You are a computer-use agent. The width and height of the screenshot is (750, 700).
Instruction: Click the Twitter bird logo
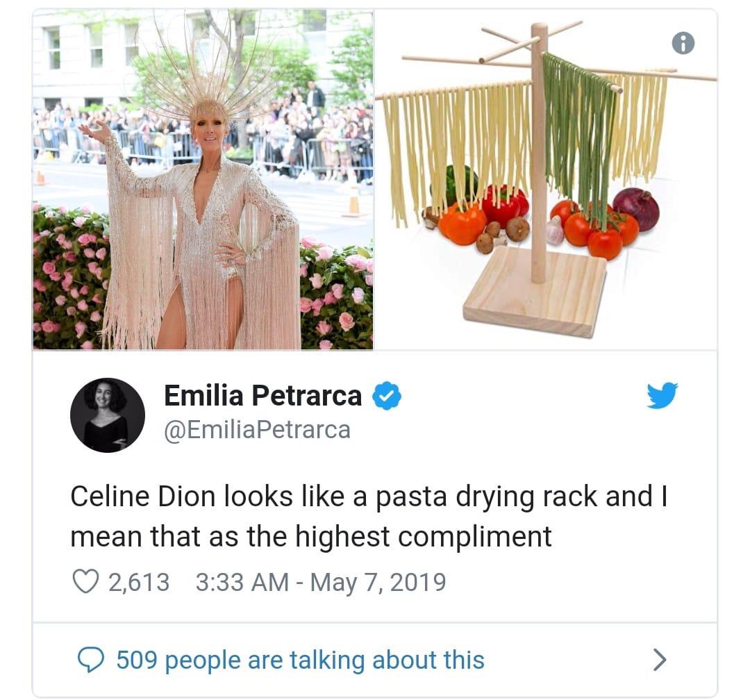[x=662, y=395]
